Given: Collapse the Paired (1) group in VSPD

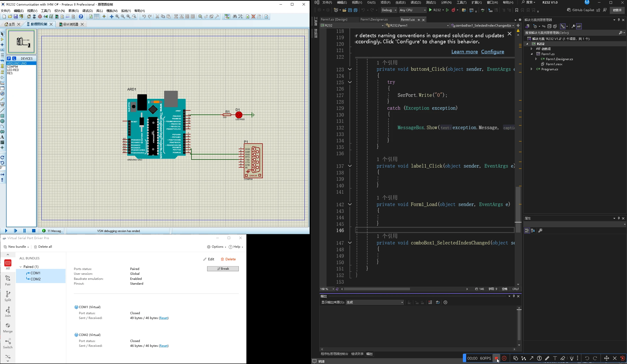Looking at the screenshot, I should (21, 266).
